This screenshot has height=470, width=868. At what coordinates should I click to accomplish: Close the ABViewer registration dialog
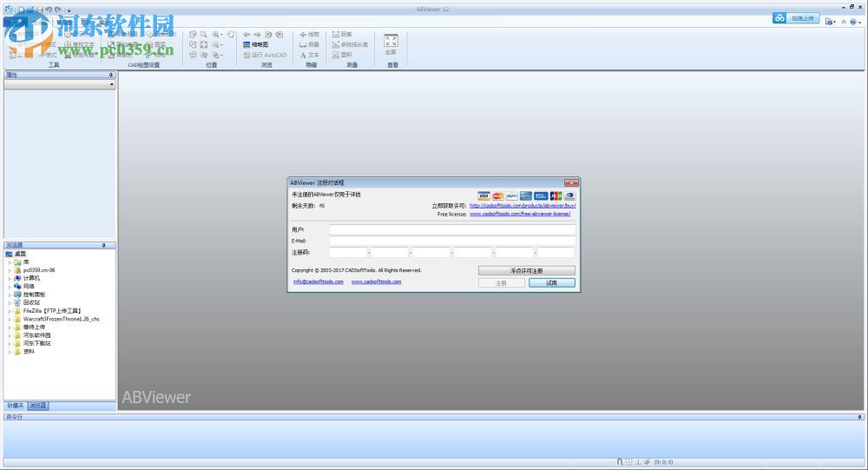coord(571,182)
